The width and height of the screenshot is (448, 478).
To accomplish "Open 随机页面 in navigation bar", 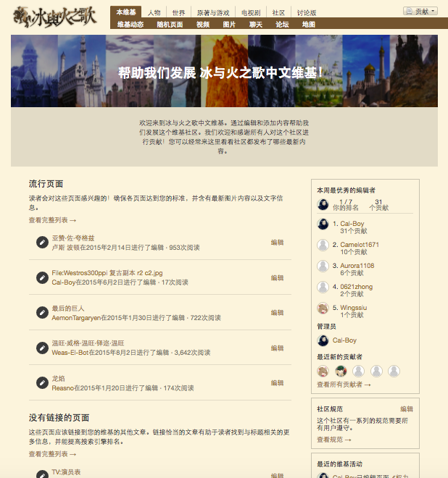I will (170, 25).
